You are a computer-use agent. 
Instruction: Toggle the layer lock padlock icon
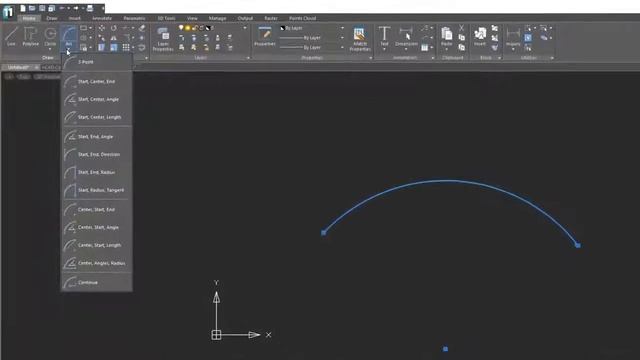coord(195,28)
